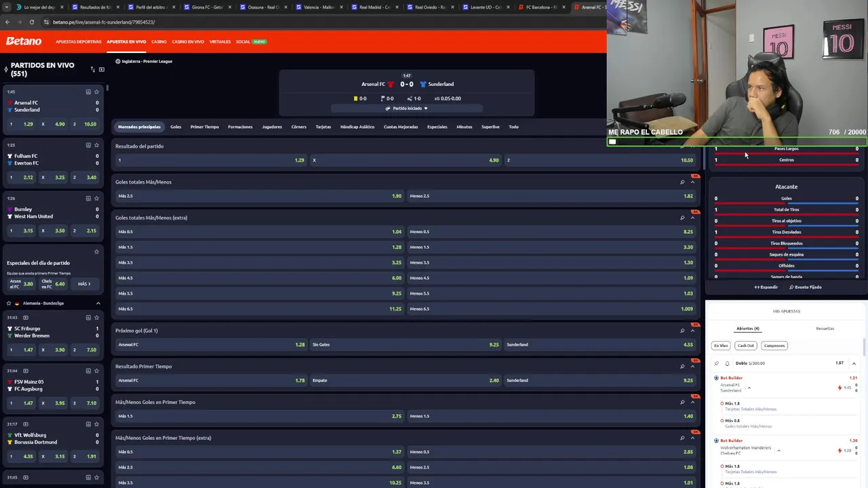
Task: Click the Betano logo
Action: [x=24, y=41]
